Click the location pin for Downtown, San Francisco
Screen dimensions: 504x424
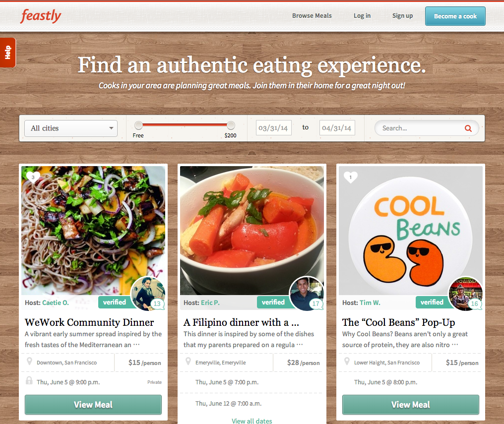[29, 362]
